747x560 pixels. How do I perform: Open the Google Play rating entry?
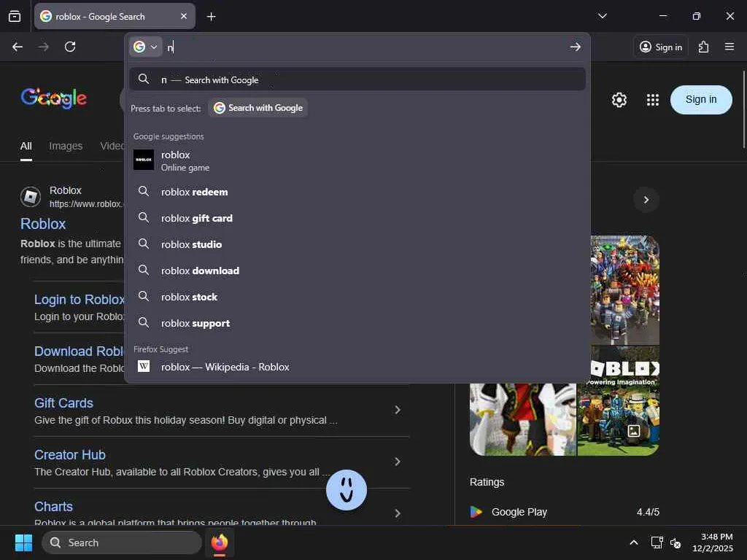click(x=565, y=512)
